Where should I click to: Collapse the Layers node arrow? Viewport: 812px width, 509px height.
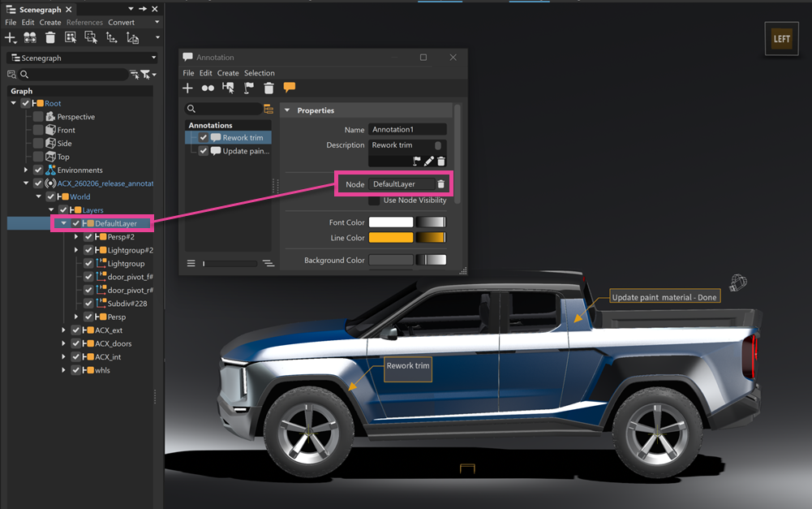click(x=51, y=210)
